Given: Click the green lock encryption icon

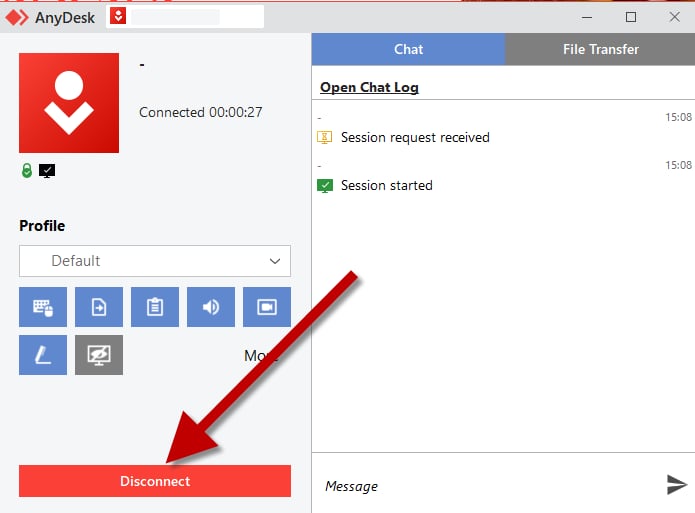Looking at the screenshot, I should pyautogui.click(x=27, y=170).
